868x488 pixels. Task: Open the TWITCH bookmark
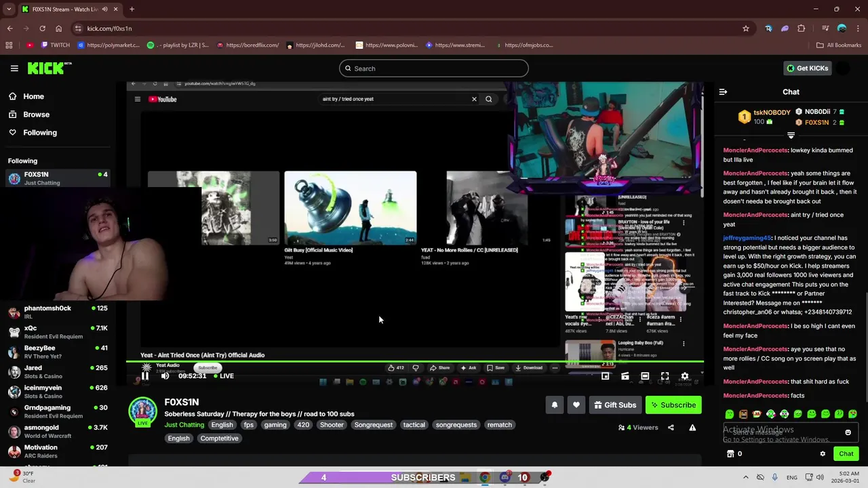[x=55, y=45]
